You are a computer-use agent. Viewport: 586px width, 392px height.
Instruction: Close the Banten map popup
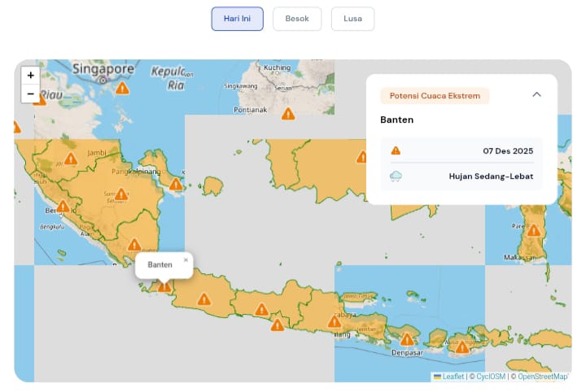(x=186, y=260)
